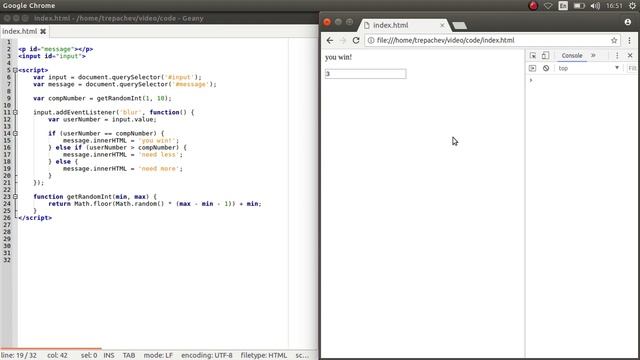Close the DevTools panel
640x360 pixels.
(x=630, y=56)
